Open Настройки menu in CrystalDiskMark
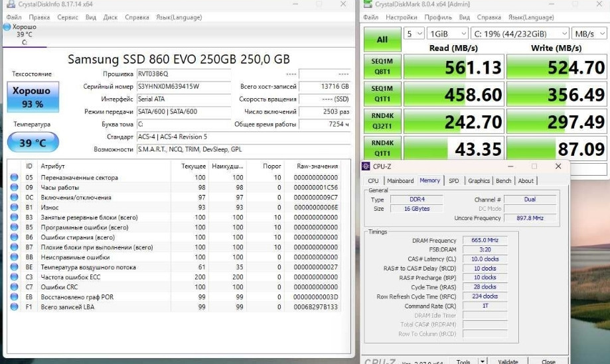This screenshot has width=610, height=364. (x=402, y=17)
